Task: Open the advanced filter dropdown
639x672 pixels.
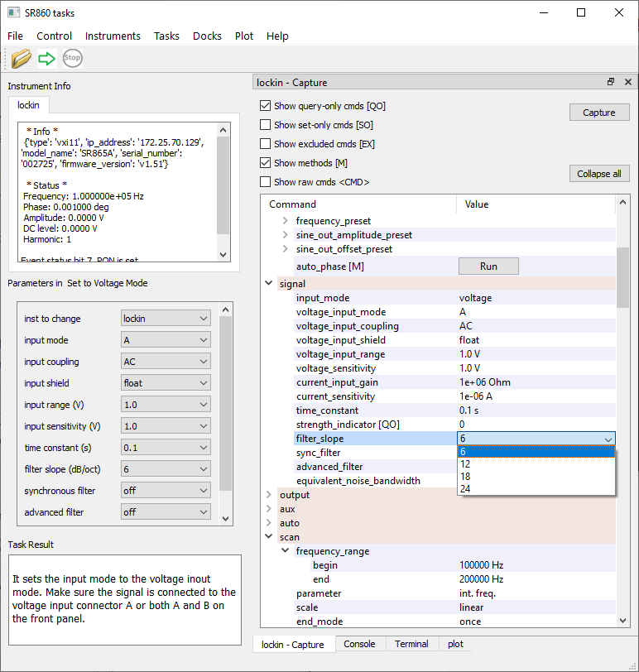Action: click(166, 511)
